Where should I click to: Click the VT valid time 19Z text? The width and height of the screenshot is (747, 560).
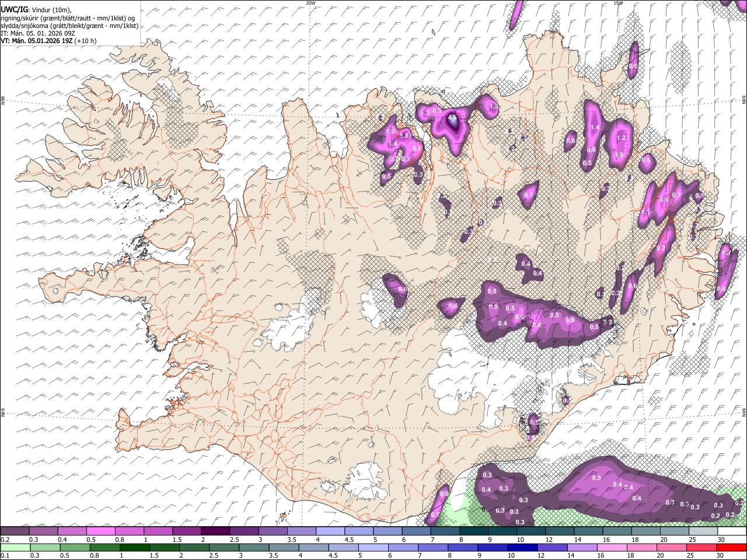[37, 41]
